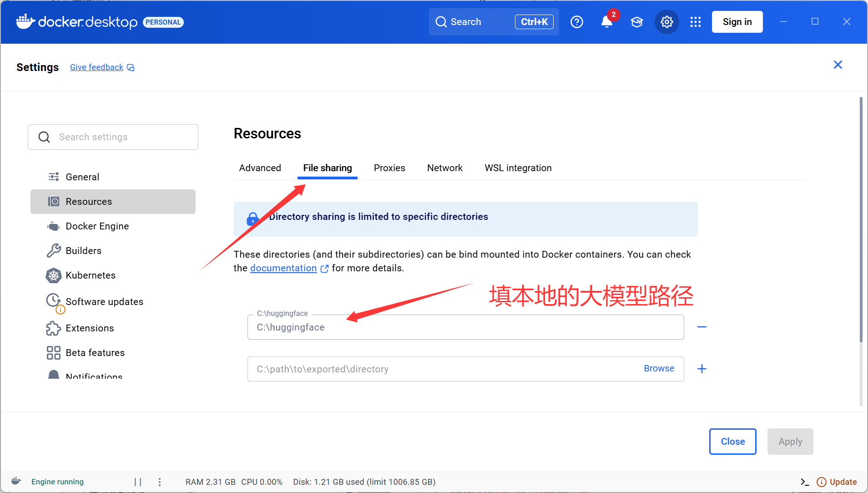
Task: Click the CPU 0.00% status
Action: 262,482
